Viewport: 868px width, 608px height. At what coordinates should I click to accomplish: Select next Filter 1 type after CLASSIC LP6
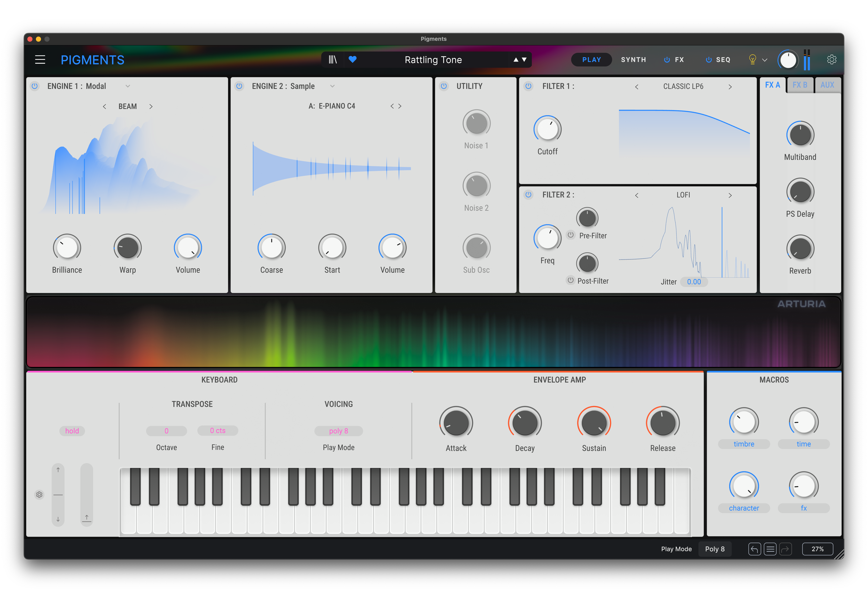click(730, 87)
